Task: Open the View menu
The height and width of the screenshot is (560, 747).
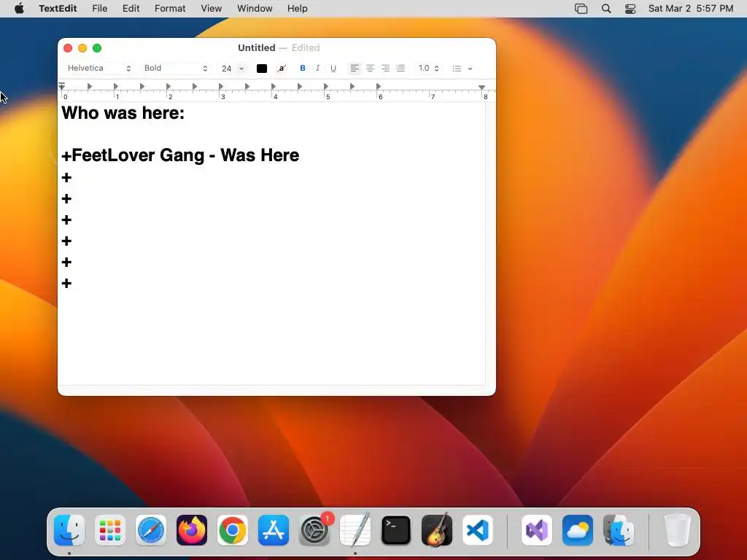Action: pos(211,9)
